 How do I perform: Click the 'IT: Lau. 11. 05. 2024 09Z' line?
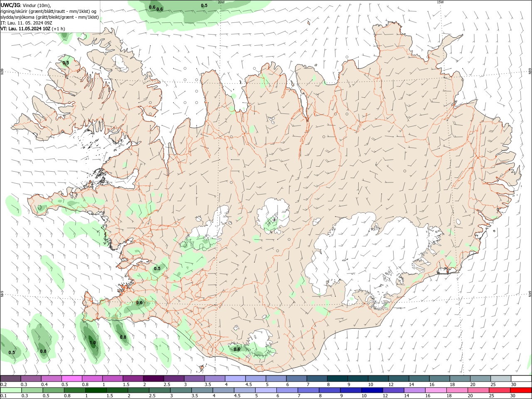pyautogui.click(x=26, y=23)
